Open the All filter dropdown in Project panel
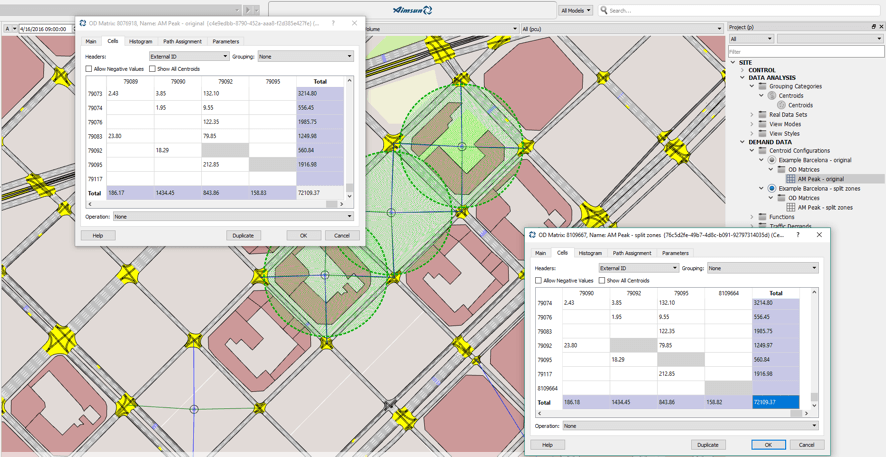The image size is (886, 457). (751, 38)
